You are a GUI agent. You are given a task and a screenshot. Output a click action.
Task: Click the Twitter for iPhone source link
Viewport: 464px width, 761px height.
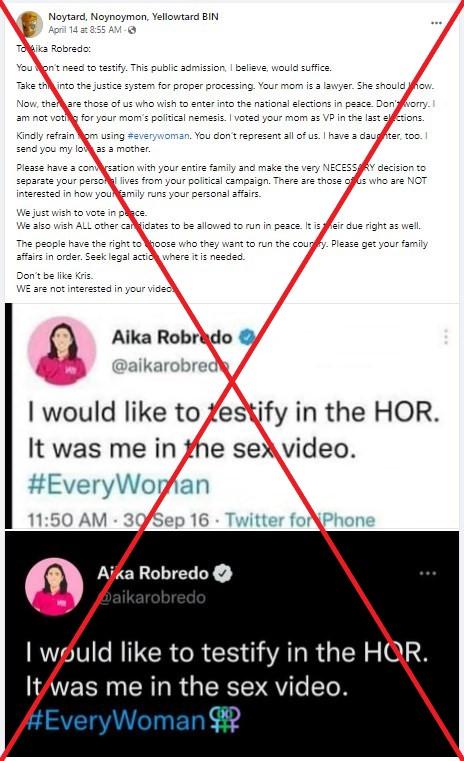click(x=300, y=520)
